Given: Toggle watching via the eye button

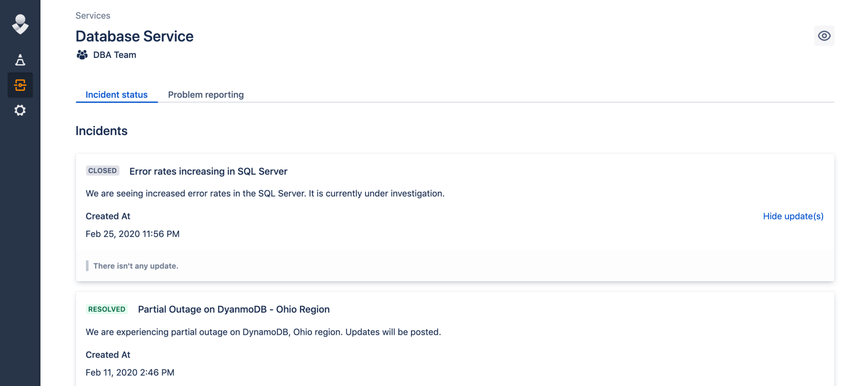Looking at the screenshot, I should [824, 35].
